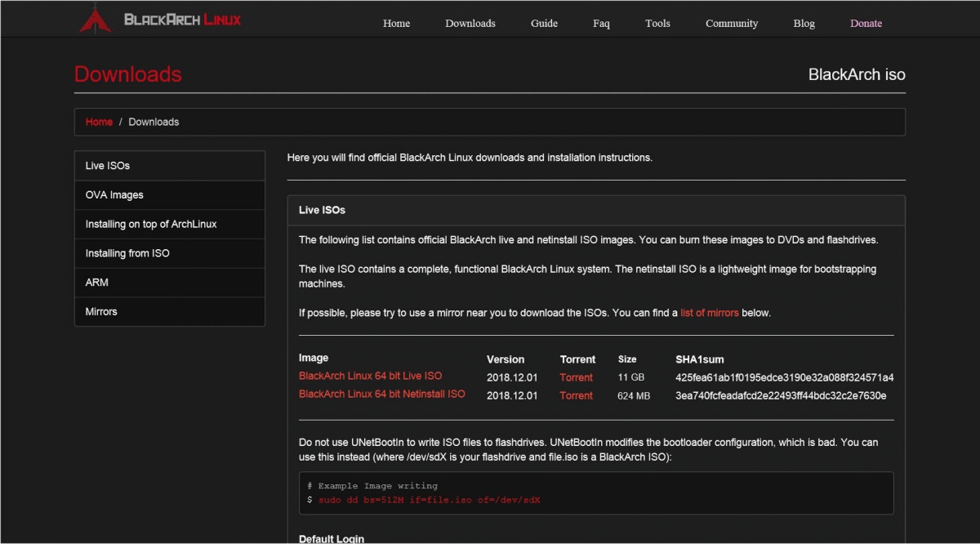The height and width of the screenshot is (544, 980).
Task: Select Live ISOs in the sidebar
Action: pyautogui.click(x=170, y=166)
